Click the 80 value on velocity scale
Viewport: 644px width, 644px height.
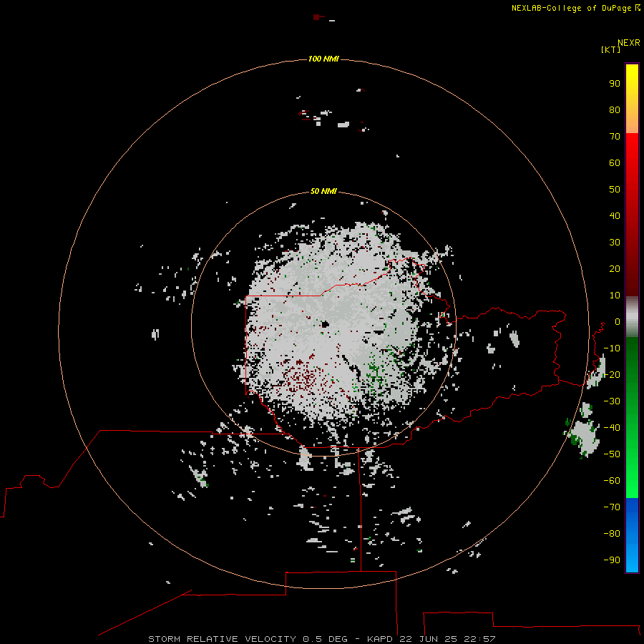tap(615, 110)
